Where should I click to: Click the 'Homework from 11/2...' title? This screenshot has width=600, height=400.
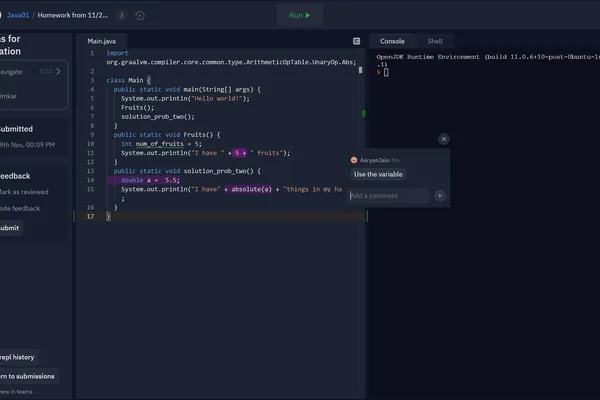point(73,15)
